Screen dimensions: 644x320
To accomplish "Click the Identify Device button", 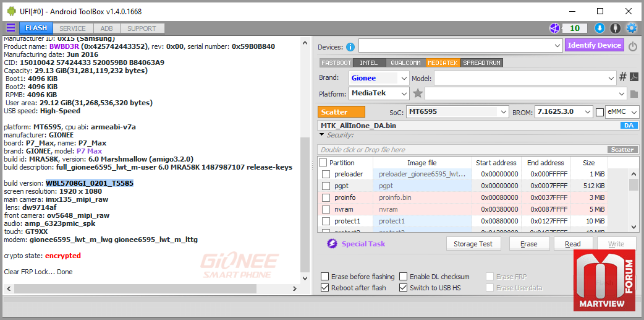I will click(x=595, y=45).
